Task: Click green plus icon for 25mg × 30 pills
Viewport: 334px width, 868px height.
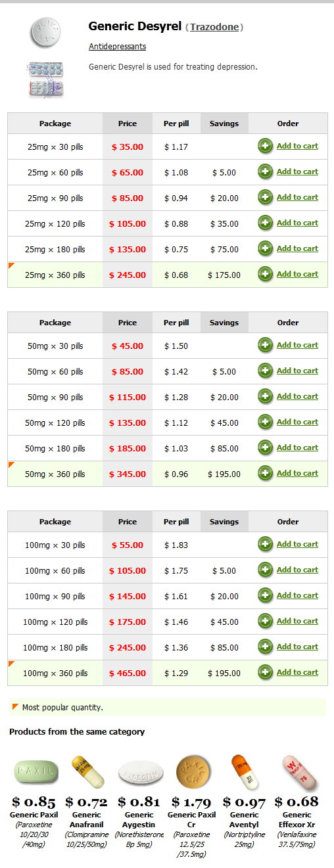Action: (265, 147)
